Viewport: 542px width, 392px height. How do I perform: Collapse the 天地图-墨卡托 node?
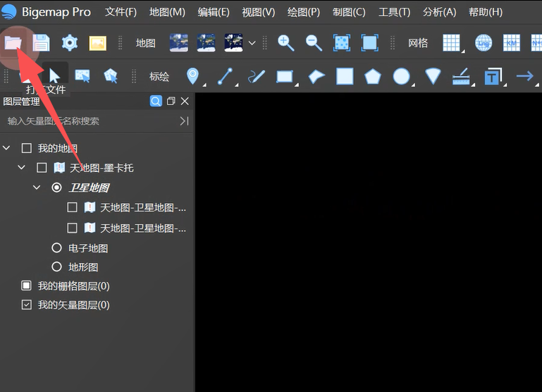coord(21,168)
